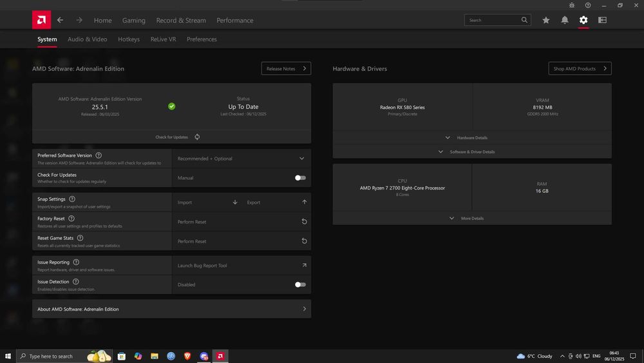Screen dimensions: 644x363
Task: Open Release Notes button
Action: pyautogui.click(x=286, y=68)
